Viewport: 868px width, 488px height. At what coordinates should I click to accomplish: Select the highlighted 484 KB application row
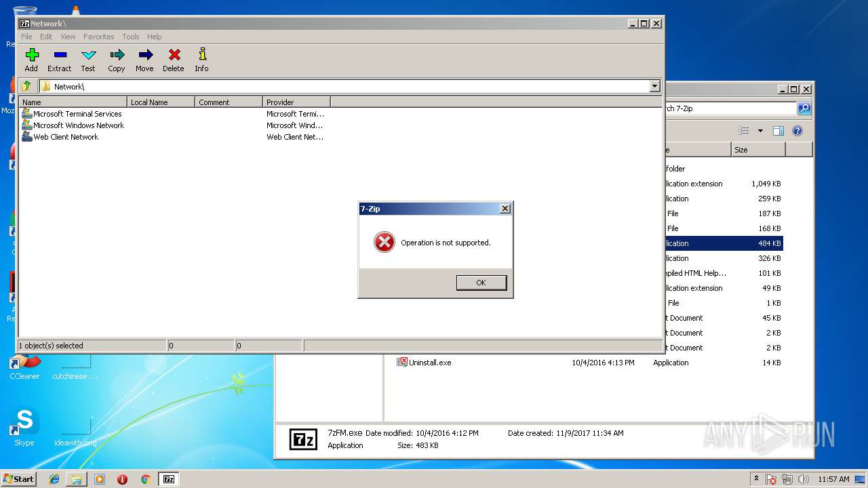(x=724, y=243)
